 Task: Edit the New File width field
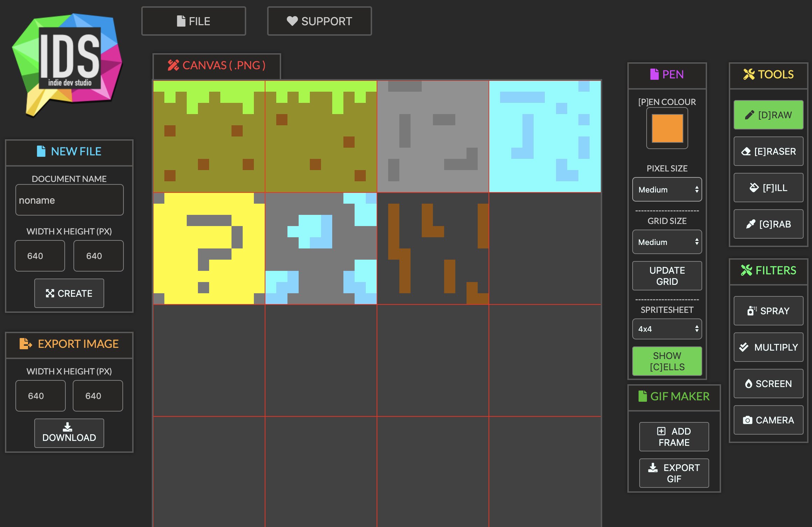[x=40, y=256]
